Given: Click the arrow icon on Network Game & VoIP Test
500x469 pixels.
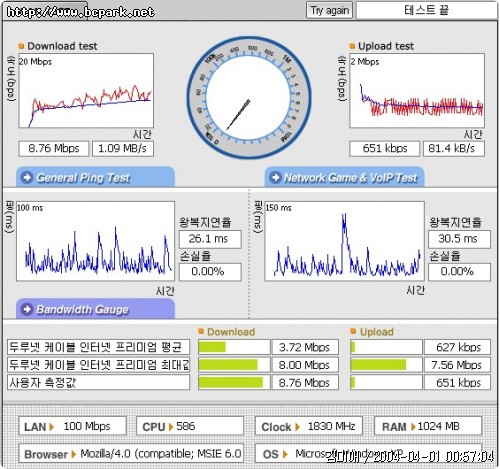Looking at the screenshot, I should (x=275, y=177).
